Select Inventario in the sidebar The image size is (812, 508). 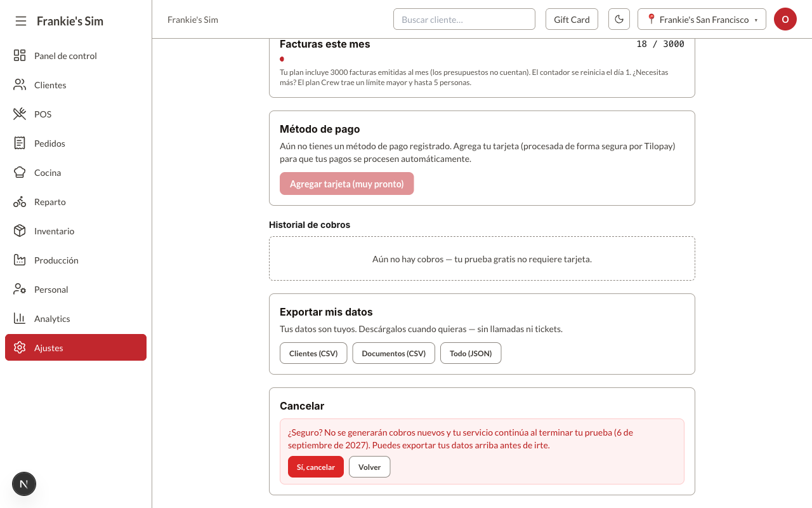(75, 231)
